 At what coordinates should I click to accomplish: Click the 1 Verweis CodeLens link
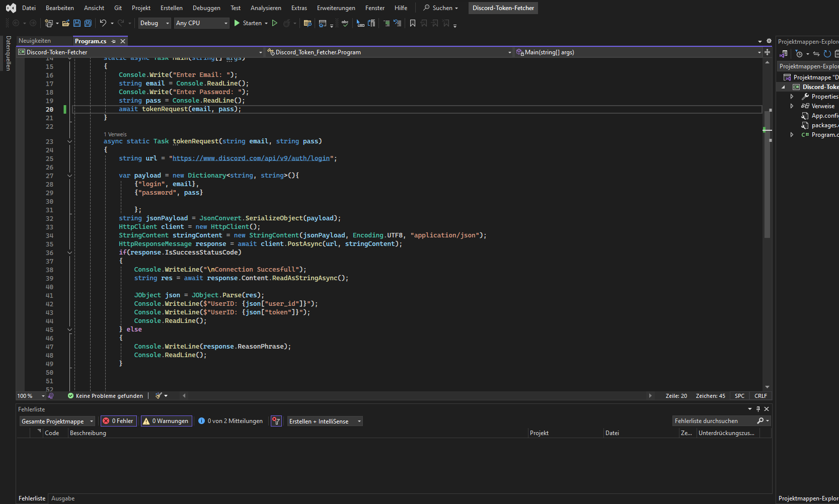click(115, 134)
